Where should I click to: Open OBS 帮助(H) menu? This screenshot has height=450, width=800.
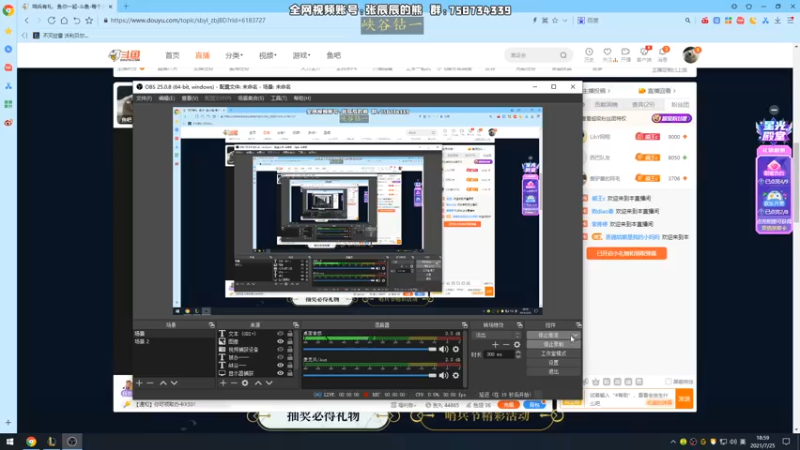pos(302,98)
